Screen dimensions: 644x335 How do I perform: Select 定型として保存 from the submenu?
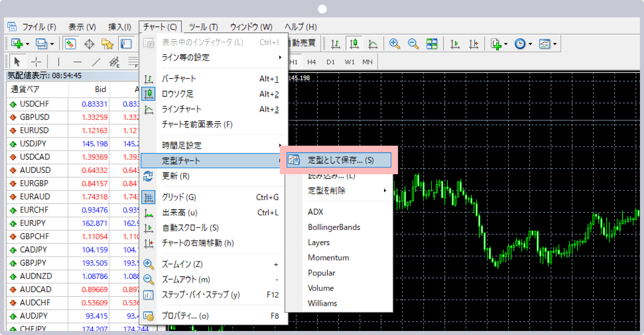339,160
